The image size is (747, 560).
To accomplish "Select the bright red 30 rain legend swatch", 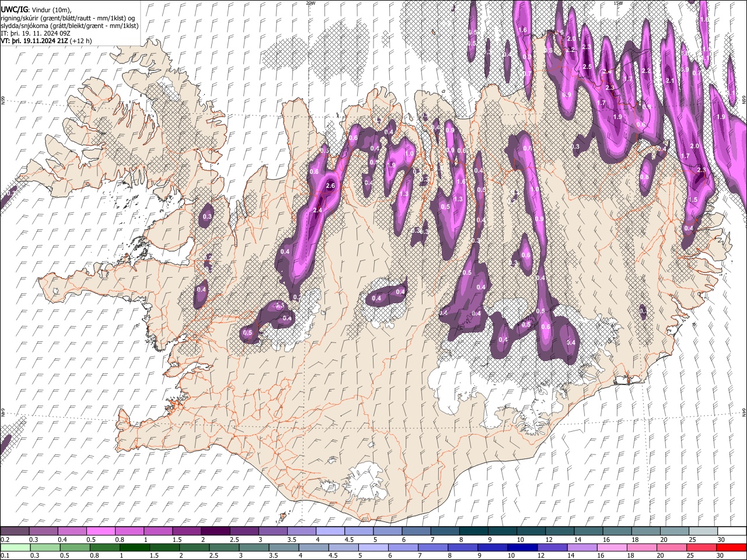I will [x=731, y=548].
